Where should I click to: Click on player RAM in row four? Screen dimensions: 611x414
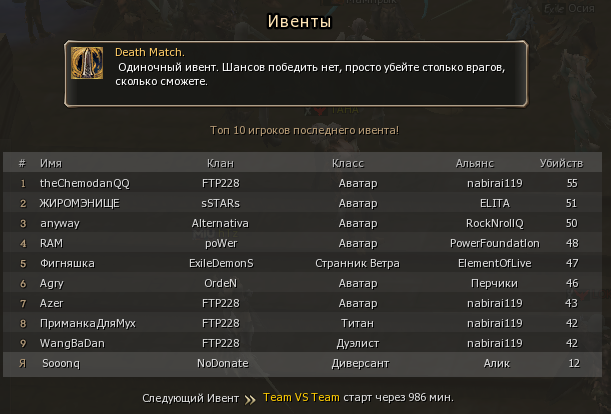[x=52, y=243]
